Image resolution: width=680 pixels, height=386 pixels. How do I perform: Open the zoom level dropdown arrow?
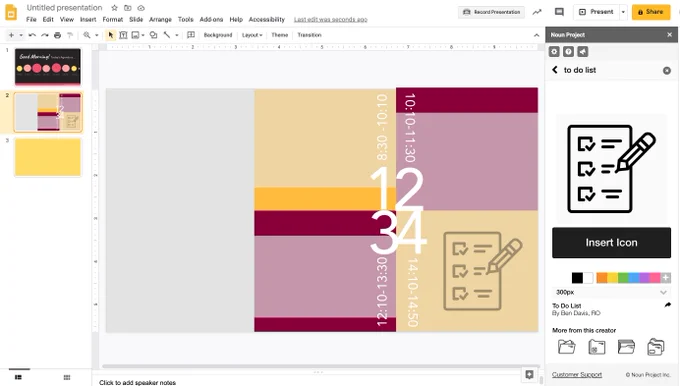[96, 35]
